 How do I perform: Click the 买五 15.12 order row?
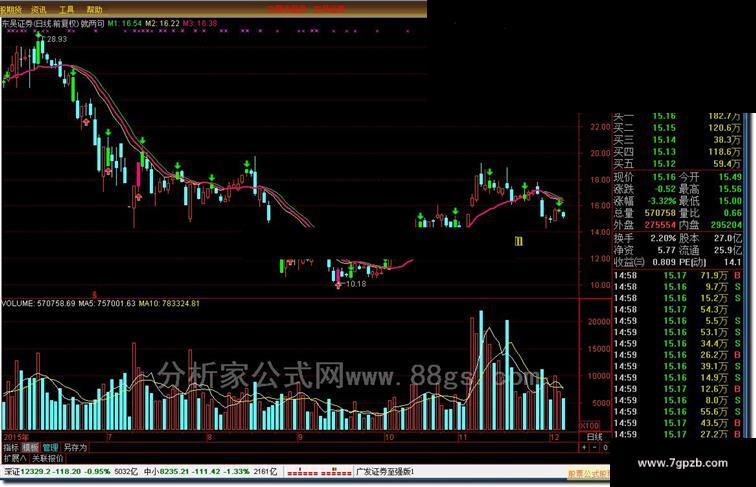pos(676,164)
